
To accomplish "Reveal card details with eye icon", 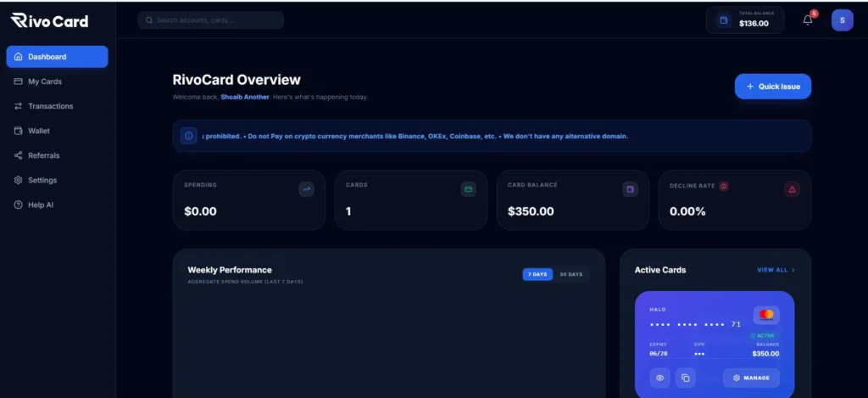I will coord(659,378).
